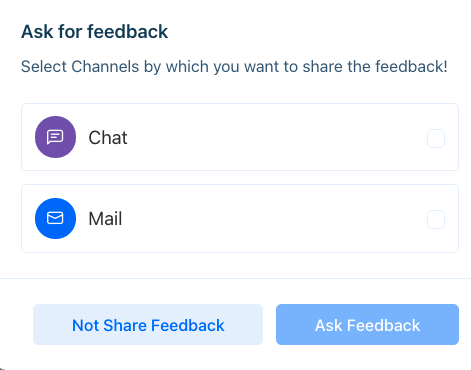Image resolution: width=471 pixels, height=370 pixels.
Task: Click the white speech bubble inside purple circle
Action: point(55,137)
